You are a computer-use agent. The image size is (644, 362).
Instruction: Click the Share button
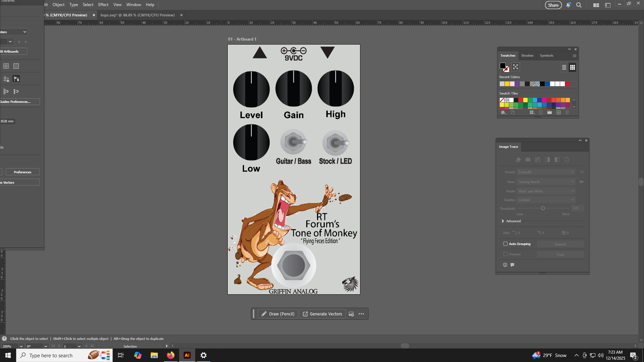point(553,5)
